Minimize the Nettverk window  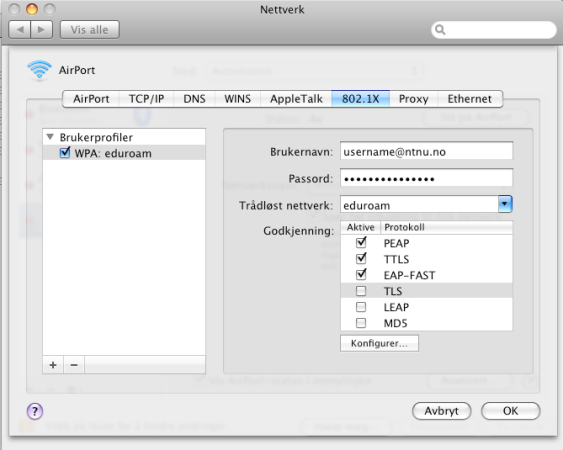tap(32, 9)
